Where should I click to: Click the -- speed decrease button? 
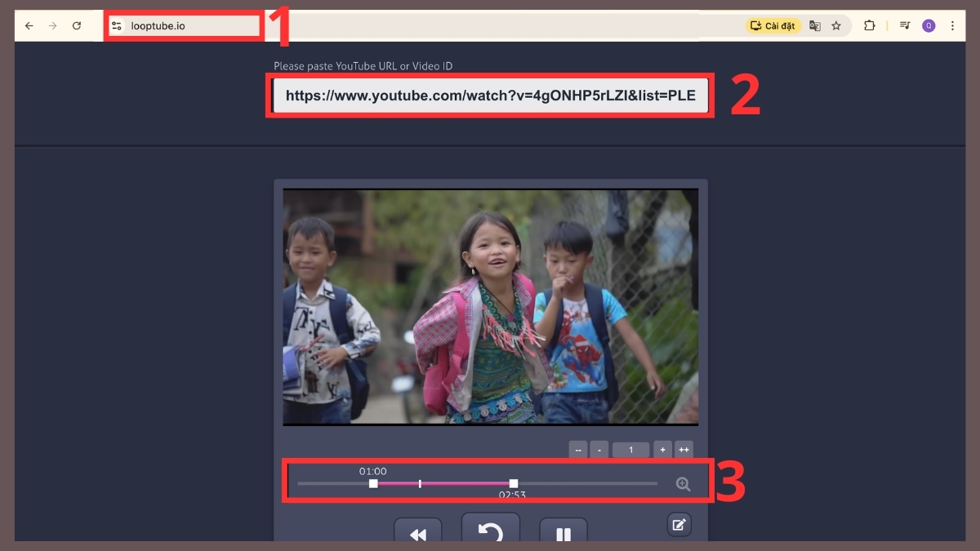coord(578,449)
